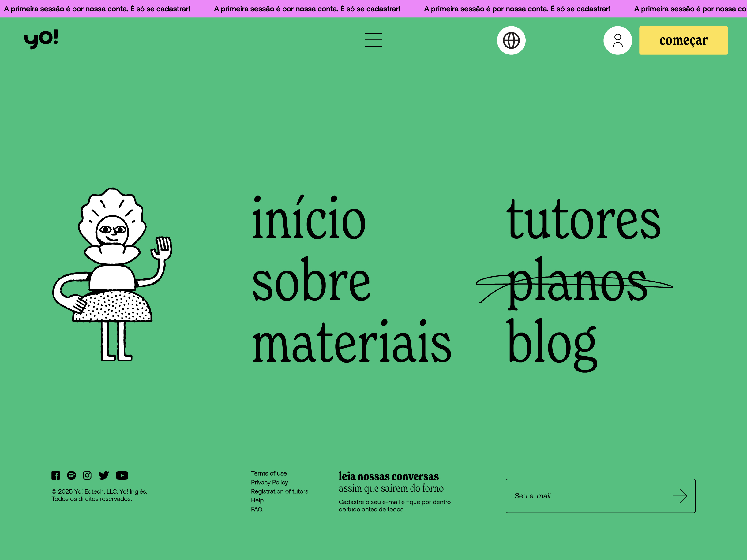The height and width of the screenshot is (560, 747).
Task: Open the YouTube icon
Action: pos(122,475)
